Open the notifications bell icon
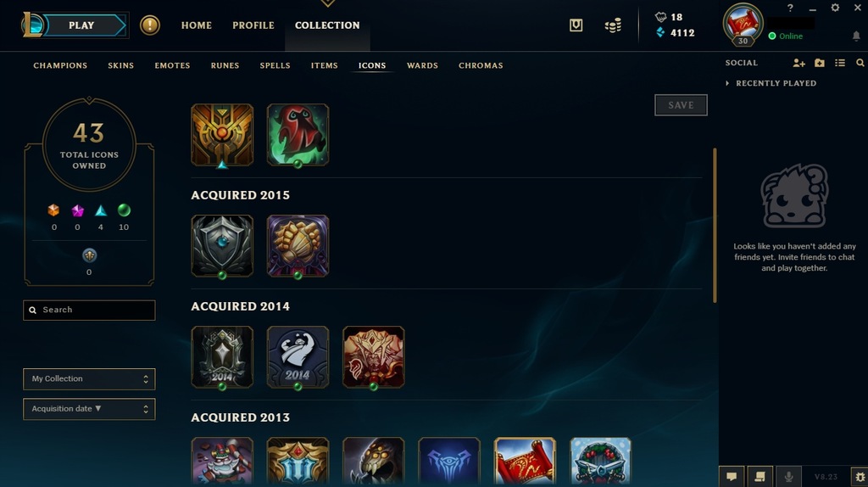Image resolution: width=868 pixels, height=487 pixels. tap(856, 36)
